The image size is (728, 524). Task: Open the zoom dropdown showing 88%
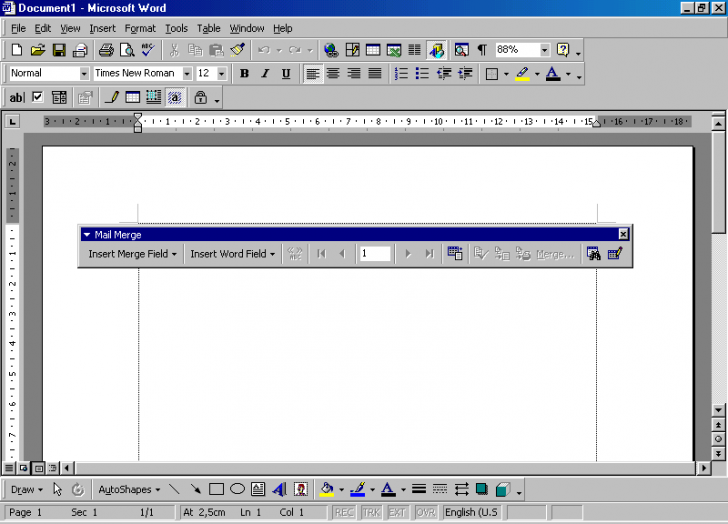tap(545, 50)
